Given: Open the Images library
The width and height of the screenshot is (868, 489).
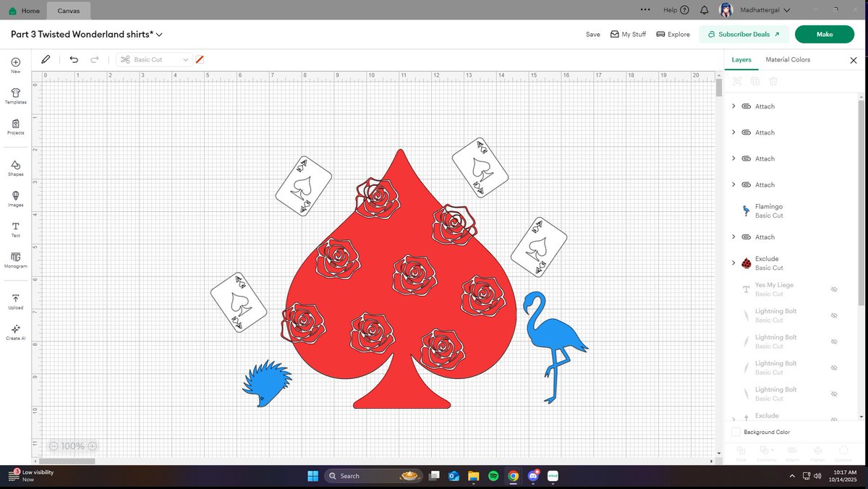Looking at the screenshot, I should click(15, 199).
